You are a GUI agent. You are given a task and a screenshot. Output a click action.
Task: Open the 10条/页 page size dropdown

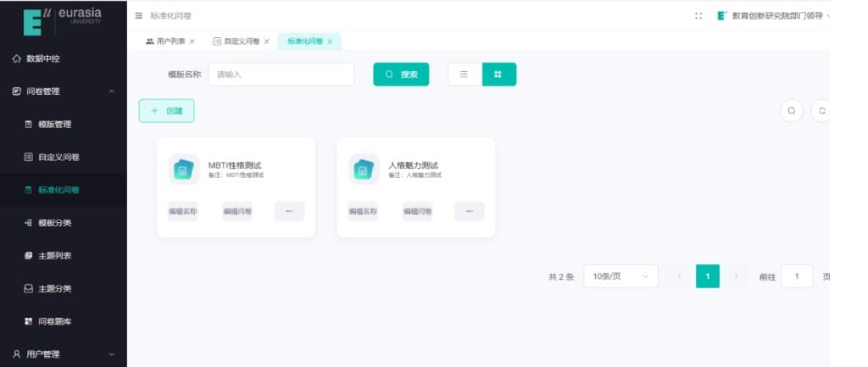(620, 276)
